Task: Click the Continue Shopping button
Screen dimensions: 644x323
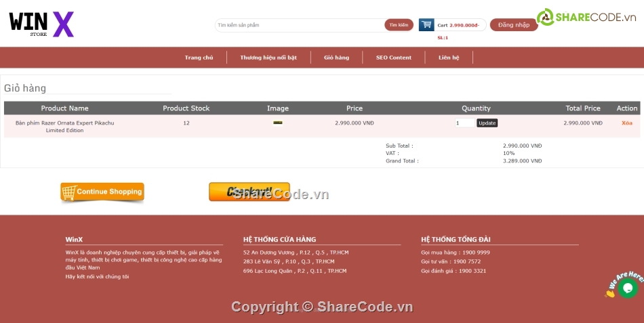Action: [x=102, y=192]
